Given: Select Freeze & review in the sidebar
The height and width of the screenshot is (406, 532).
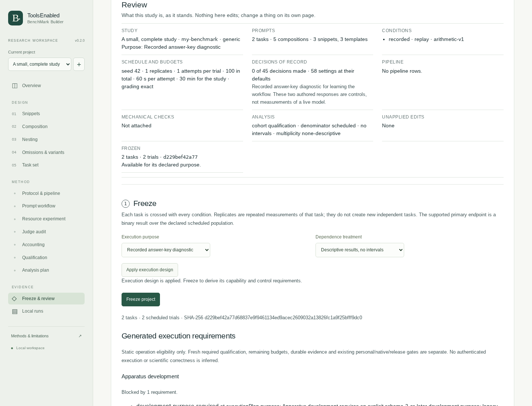Looking at the screenshot, I should (x=46, y=299).
